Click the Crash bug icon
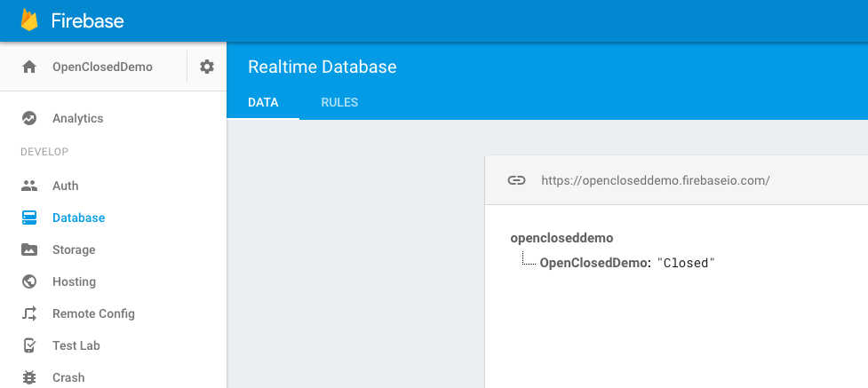 point(28,377)
